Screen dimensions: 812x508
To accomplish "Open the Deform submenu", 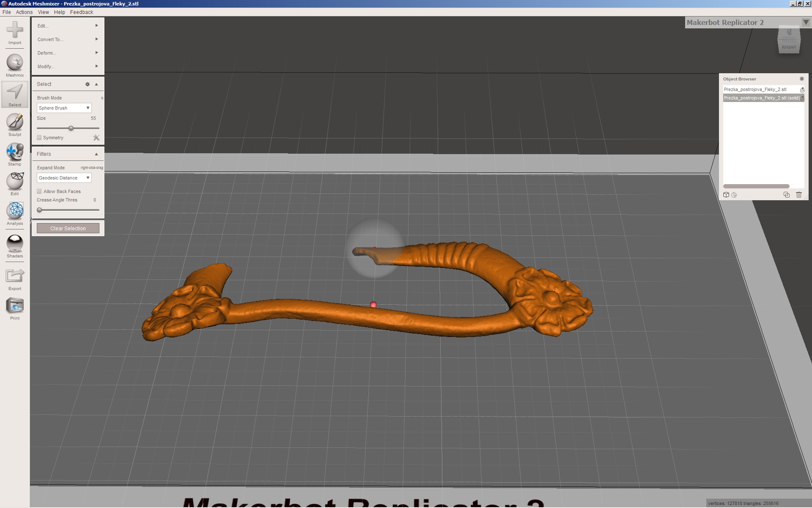I will (67, 53).
